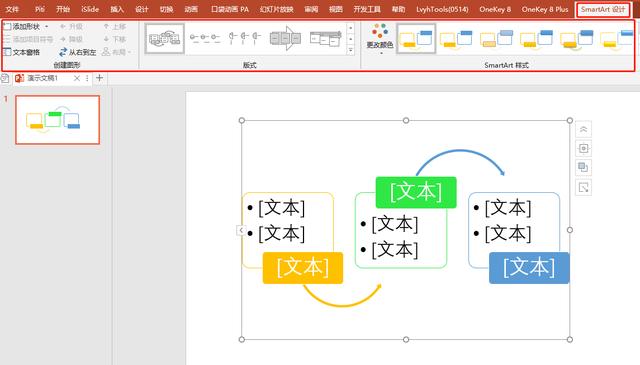Click the orange [文本] title box

[303, 268]
